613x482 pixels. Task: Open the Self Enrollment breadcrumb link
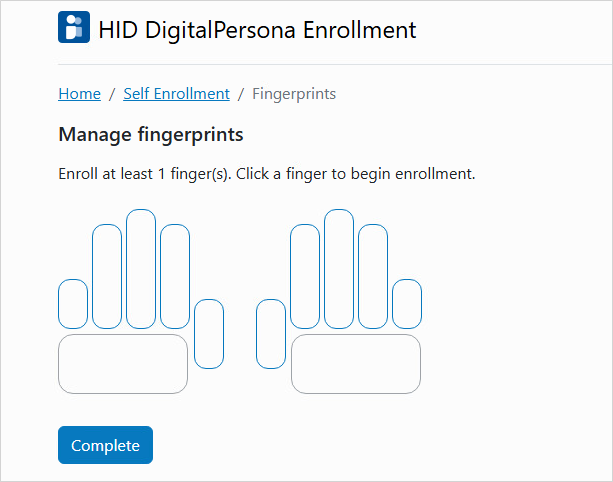point(176,94)
